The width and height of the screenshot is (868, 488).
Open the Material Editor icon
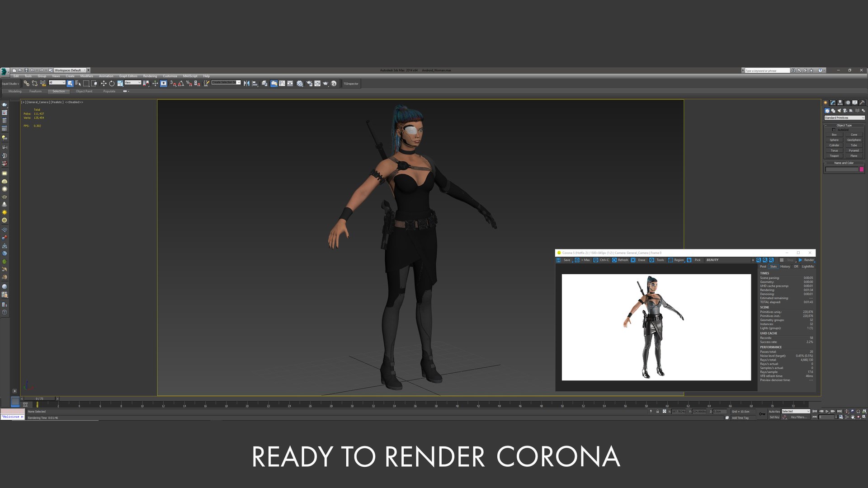pos(300,83)
